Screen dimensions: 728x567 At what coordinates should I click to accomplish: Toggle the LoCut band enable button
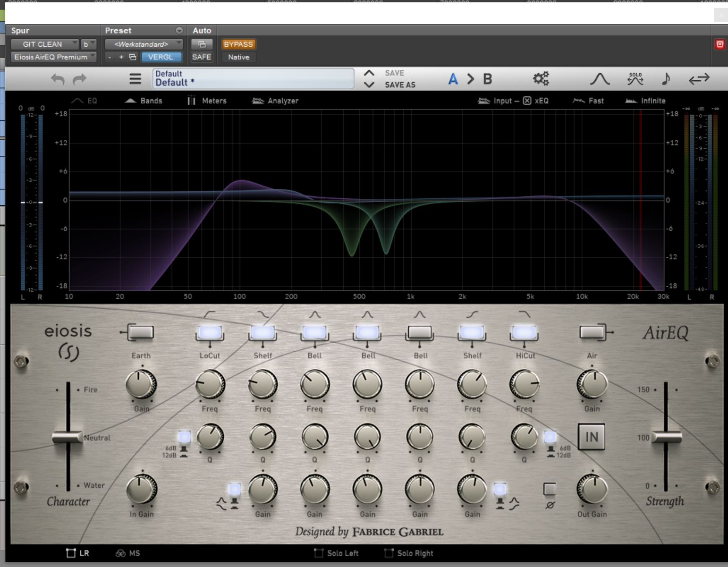[x=210, y=333]
